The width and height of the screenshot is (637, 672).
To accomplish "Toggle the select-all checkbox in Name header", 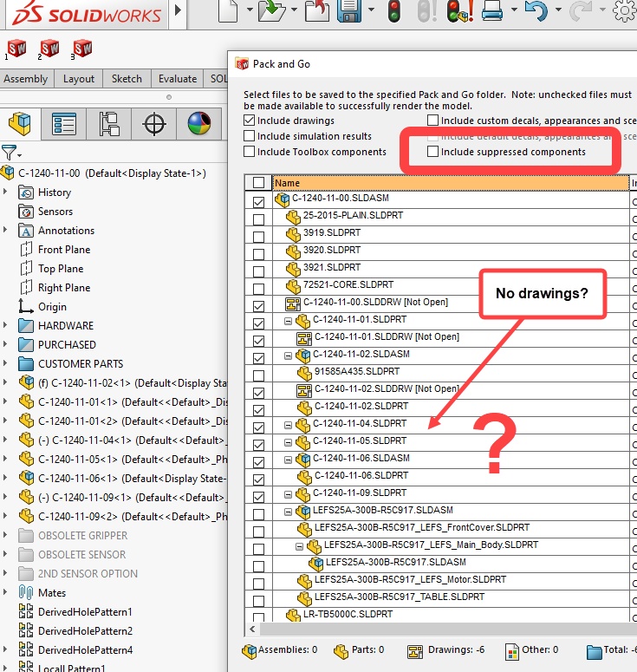I will coord(258,183).
